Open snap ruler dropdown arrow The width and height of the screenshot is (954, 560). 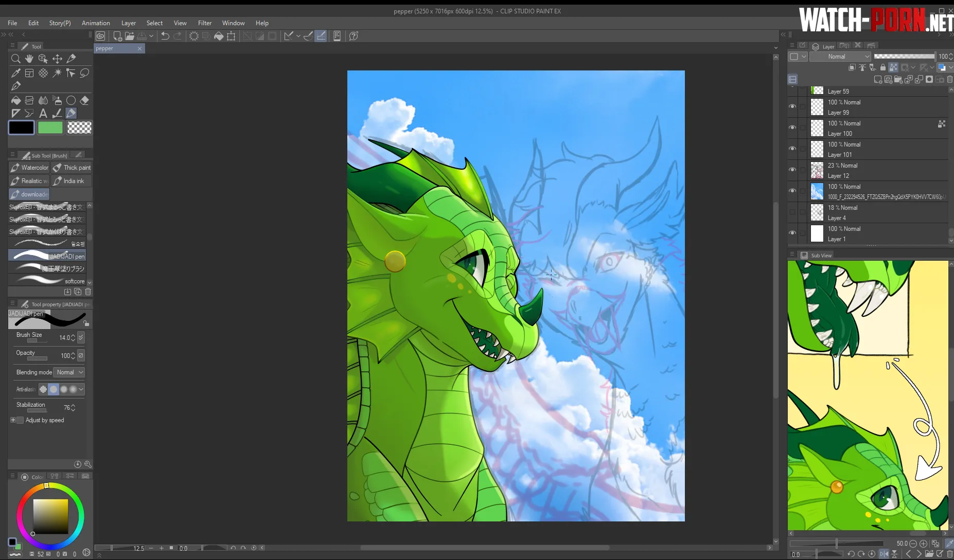[298, 36]
